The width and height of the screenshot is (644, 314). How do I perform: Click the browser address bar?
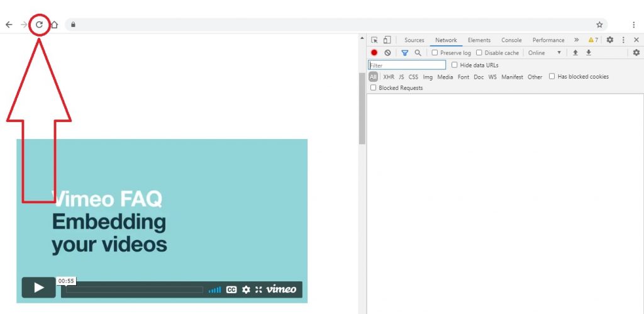click(x=336, y=25)
